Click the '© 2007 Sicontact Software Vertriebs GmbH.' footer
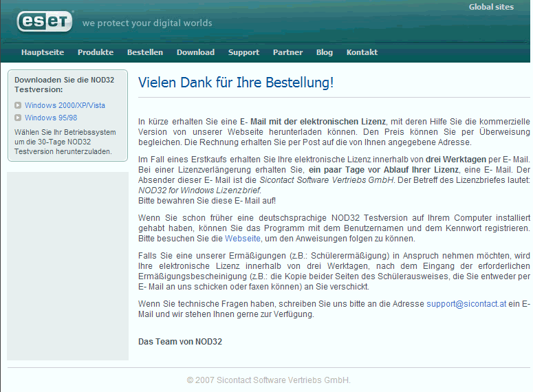This screenshot has width=533, height=392. pyautogui.click(x=268, y=380)
